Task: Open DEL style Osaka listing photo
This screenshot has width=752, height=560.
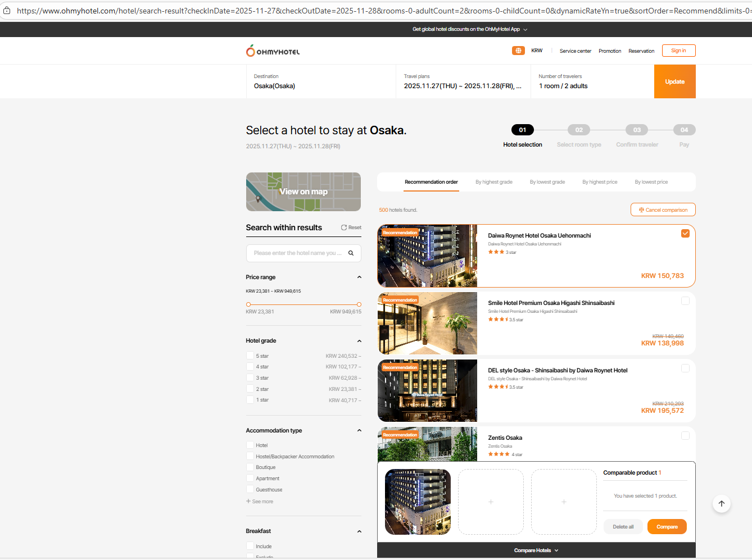Action: click(x=428, y=391)
